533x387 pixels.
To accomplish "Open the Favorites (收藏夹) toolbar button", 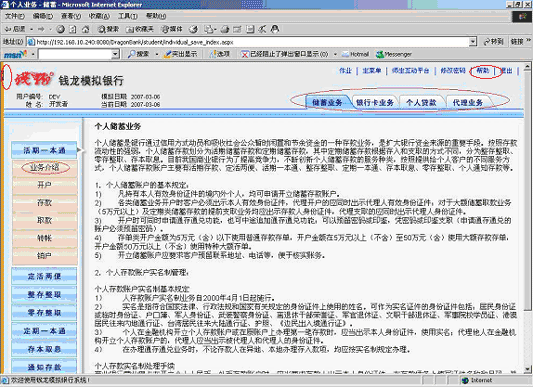I will (140, 29).
